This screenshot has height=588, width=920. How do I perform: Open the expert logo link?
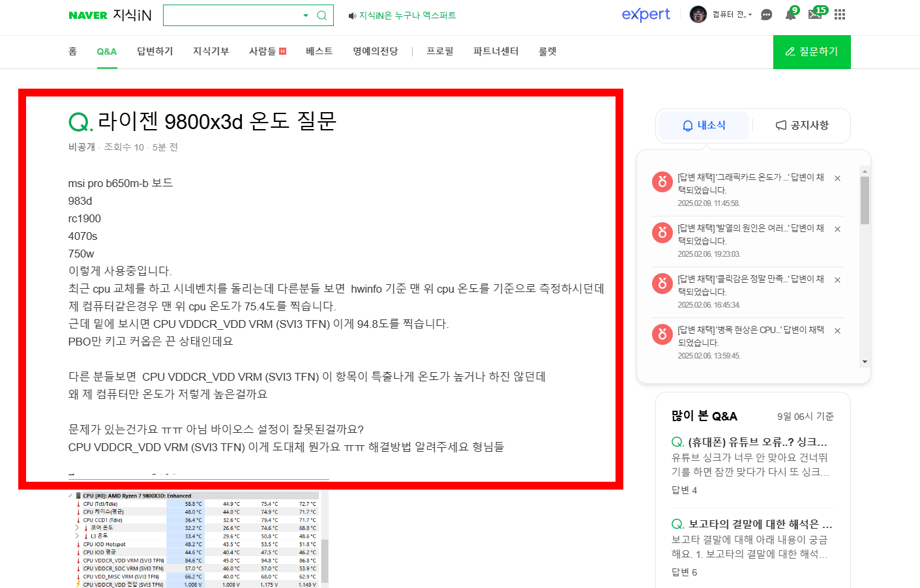[x=645, y=14]
